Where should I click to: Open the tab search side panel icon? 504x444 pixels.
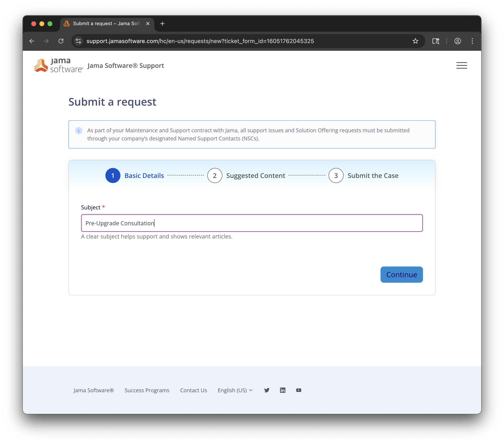[x=436, y=41]
